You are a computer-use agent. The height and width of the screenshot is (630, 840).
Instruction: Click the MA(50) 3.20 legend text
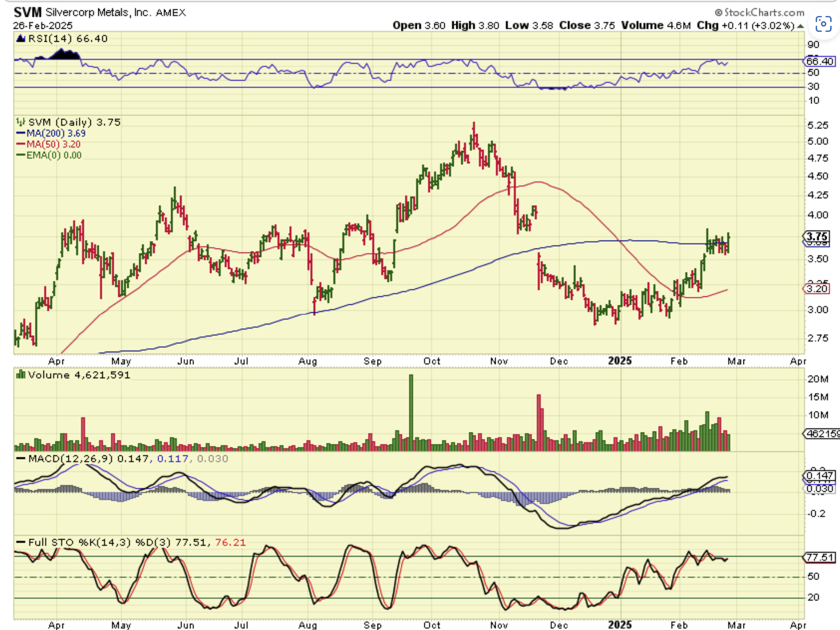(54, 144)
